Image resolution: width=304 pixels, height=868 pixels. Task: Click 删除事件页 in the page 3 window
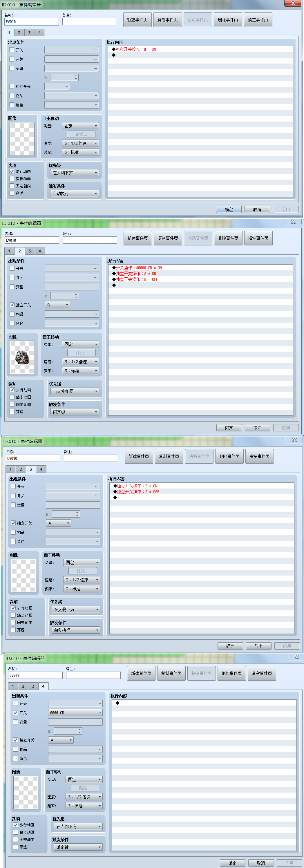pos(229,456)
